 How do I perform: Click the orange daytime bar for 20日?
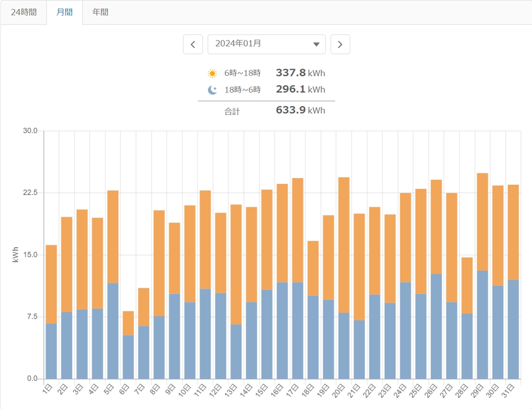tap(343, 244)
